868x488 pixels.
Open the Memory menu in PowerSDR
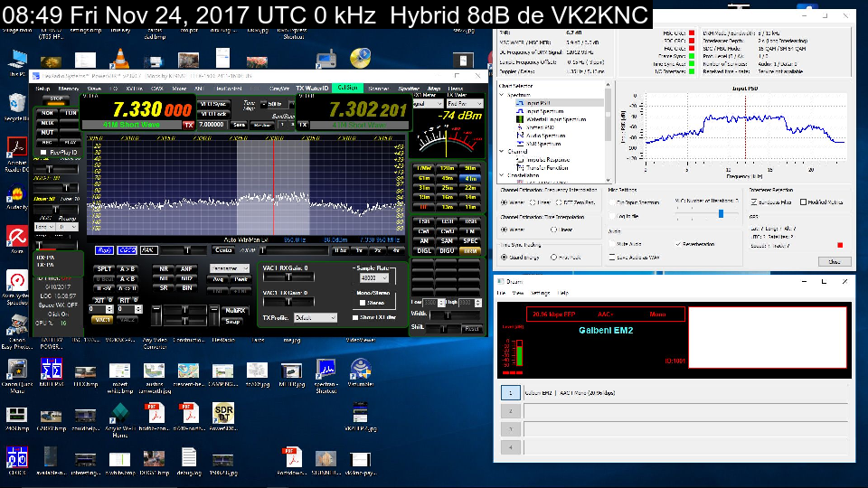pos(69,89)
